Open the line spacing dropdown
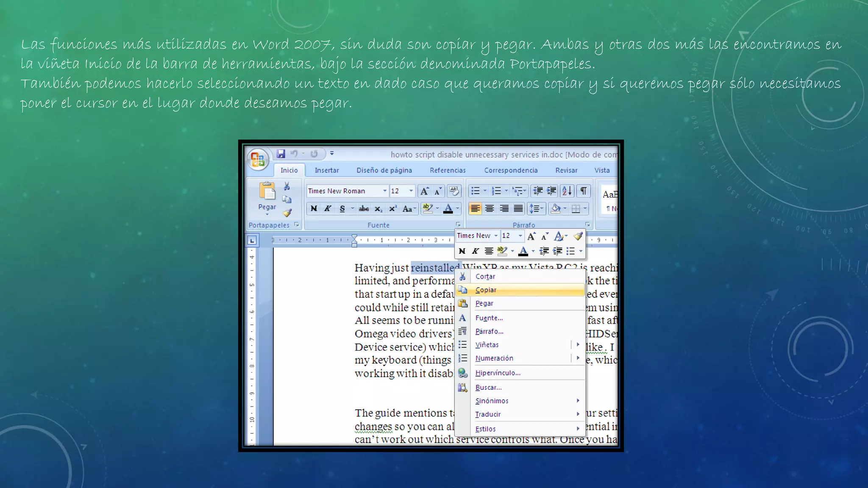 tap(536, 208)
